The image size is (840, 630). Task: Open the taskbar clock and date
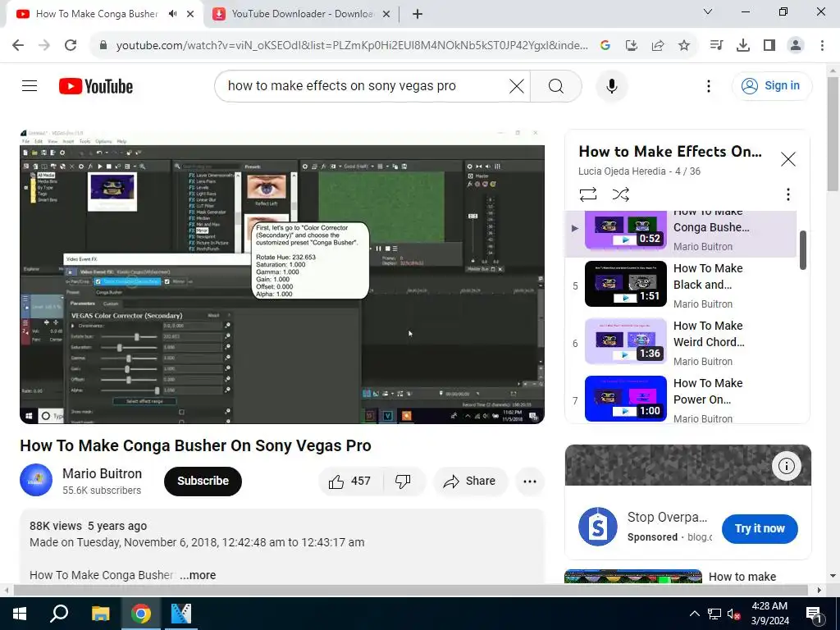(x=769, y=614)
